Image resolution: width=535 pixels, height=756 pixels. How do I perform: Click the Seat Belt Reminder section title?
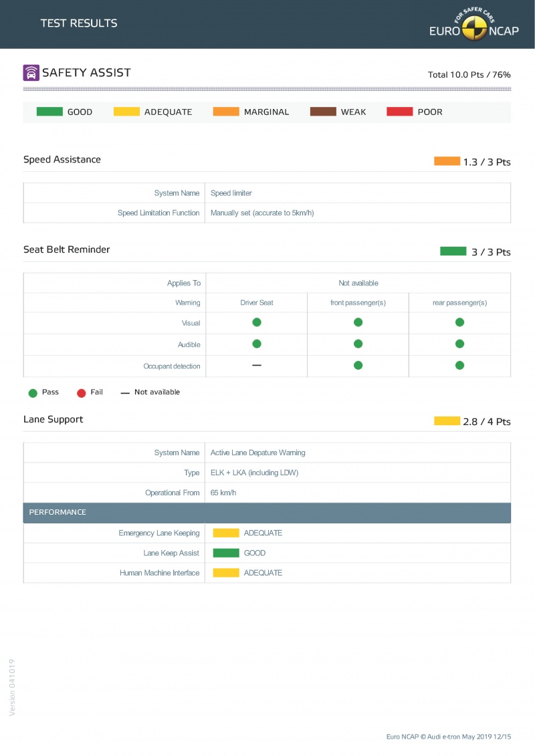point(67,249)
